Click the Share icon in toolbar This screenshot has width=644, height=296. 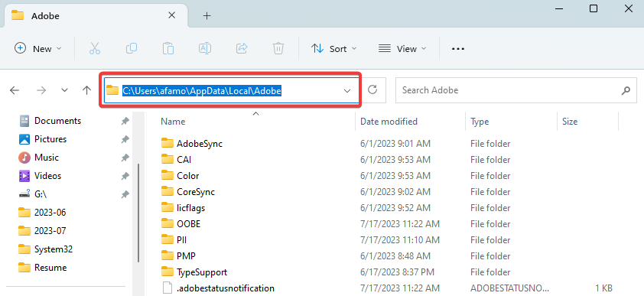click(242, 48)
